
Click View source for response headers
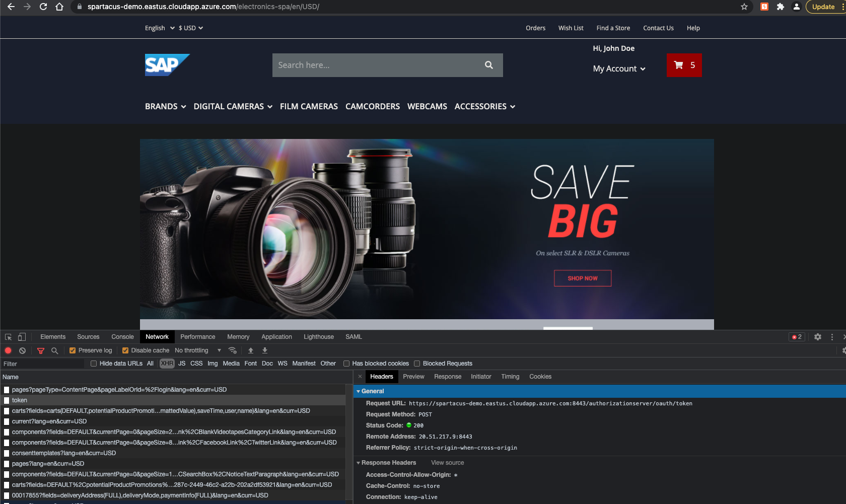point(447,463)
